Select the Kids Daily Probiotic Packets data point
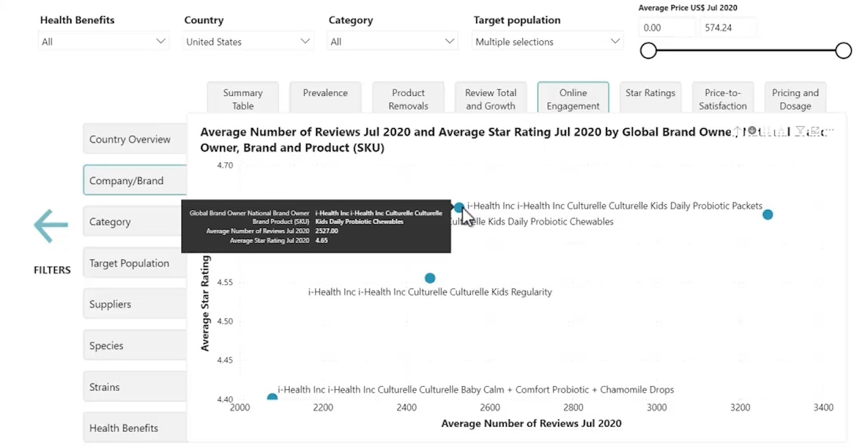This screenshot has height=448, width=868. pyautogui.click(x=767, y=214)
